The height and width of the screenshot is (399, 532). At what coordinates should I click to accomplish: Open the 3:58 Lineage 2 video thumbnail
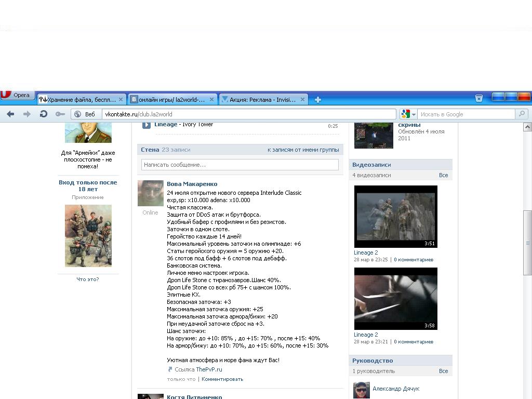click(x=395, y=299)
